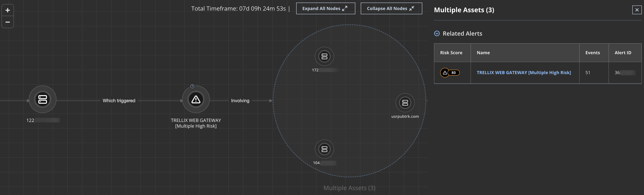The image size is (644, 195).
Task: Click the Events column header
Action: [x=594, y=53]
